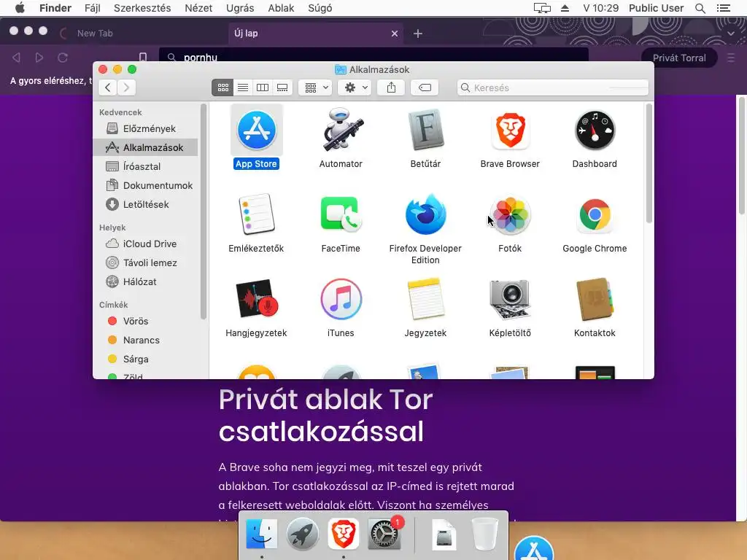Open Alkalmazások in Finder sidebar
Image resolution: width=747 pixels, height=560 pixels.
click(146, 147)
